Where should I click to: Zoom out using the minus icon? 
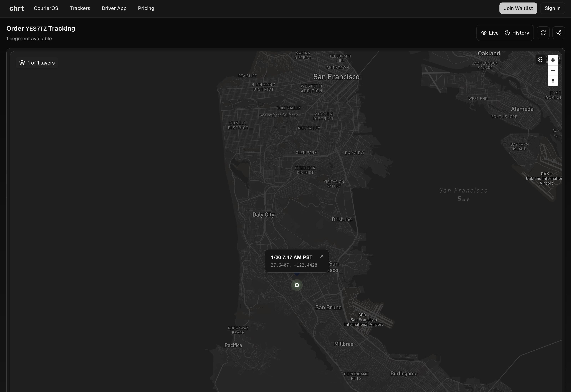pyautogui.click(x=553, y=71)
